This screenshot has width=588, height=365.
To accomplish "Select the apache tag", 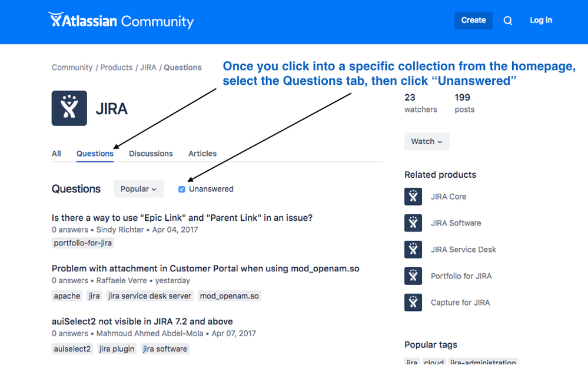I will (x=67, y=296).
